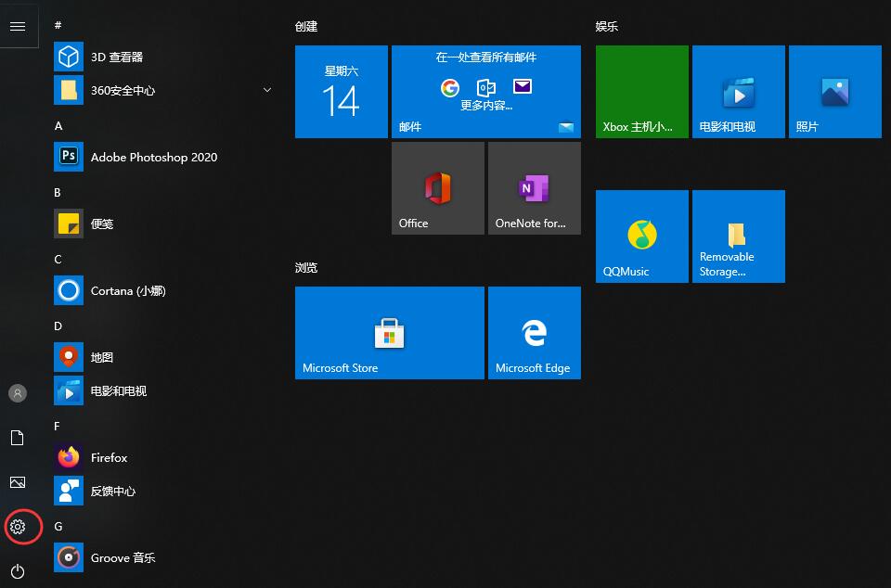Open the Pictures folder icon in left rail
The width and height of the screenshot is (891, 588).
pyautogui.click(x=18, y=482)
